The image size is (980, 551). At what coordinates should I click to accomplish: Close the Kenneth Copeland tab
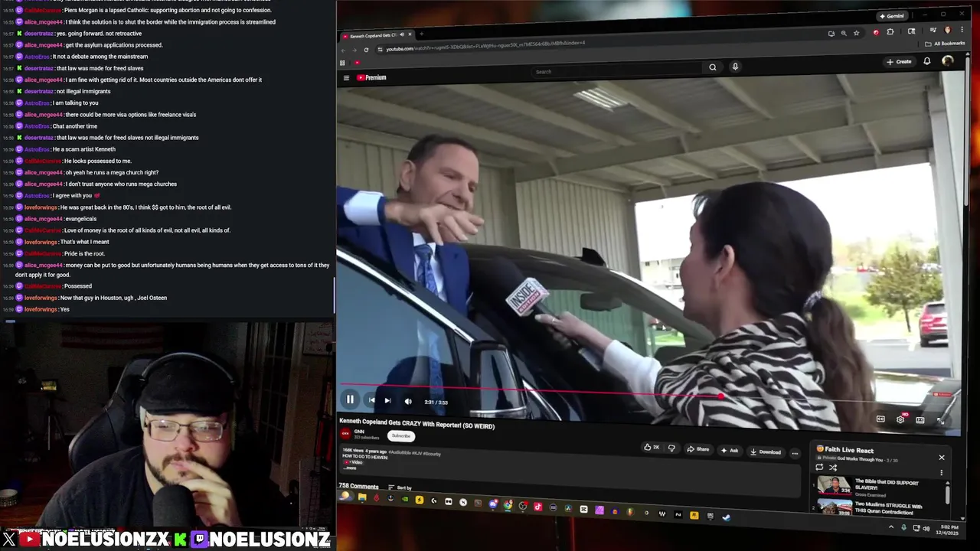point(410,34)
